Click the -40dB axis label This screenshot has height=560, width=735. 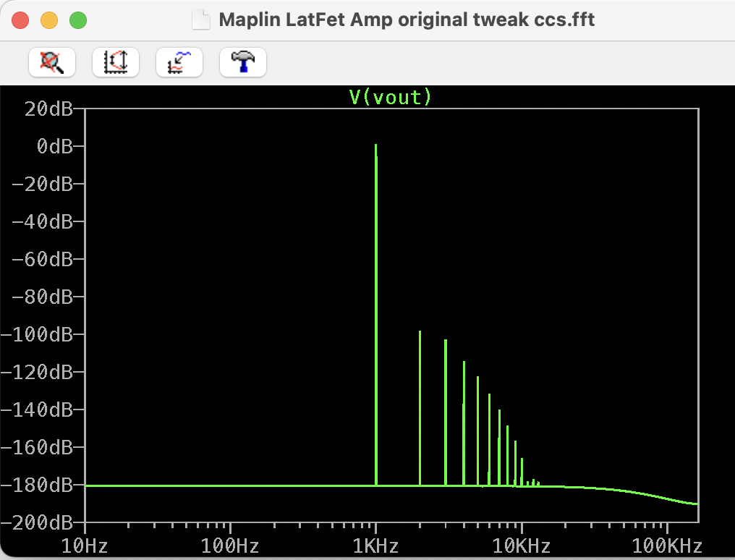[43, 221]
